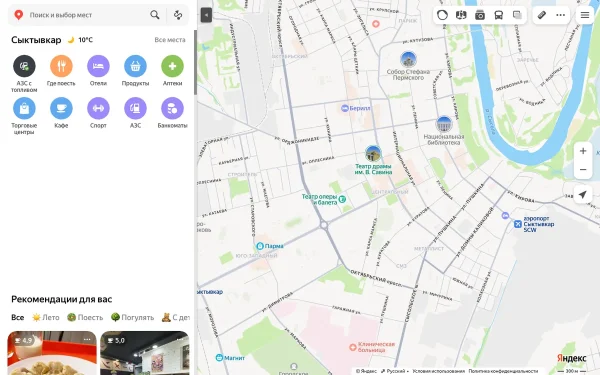The height and width of the screenshot is (375, 600).
Task: Open the map layers selector
Action: tap(517, 15)
